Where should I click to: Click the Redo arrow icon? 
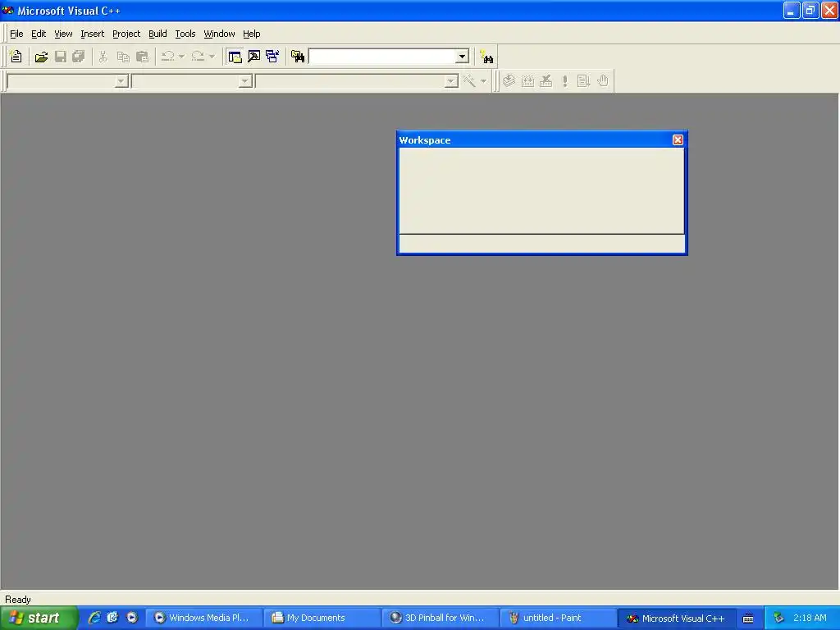pos(198,57)
